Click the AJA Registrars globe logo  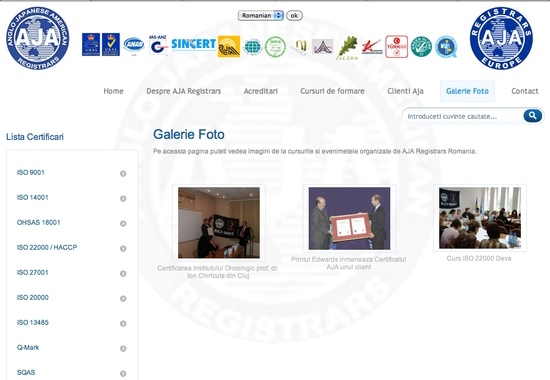38,38
